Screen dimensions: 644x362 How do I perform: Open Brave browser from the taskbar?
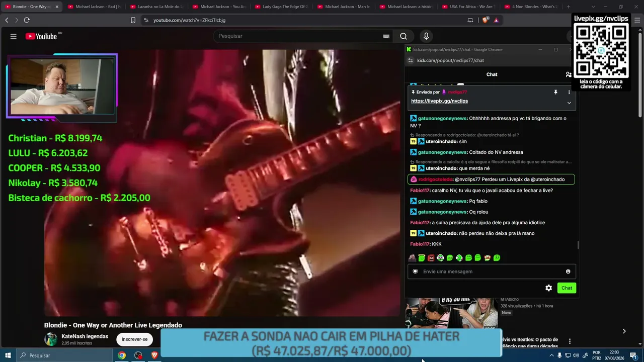(x=154, y=355)
